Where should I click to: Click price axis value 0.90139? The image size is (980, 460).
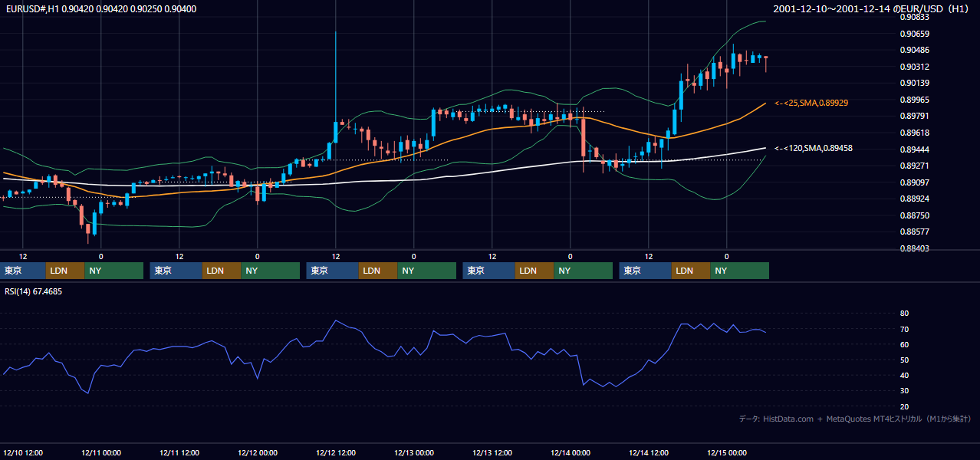(914, 83)
